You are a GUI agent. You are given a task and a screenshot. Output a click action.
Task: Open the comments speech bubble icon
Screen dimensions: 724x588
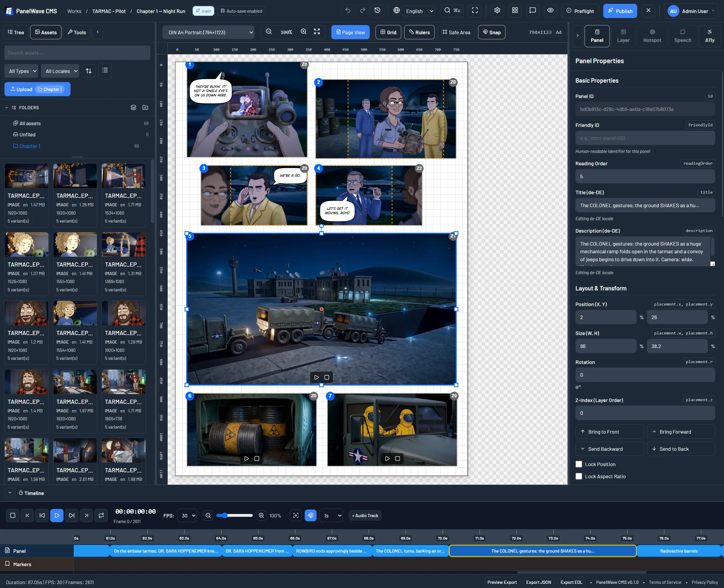coord(533,11)
